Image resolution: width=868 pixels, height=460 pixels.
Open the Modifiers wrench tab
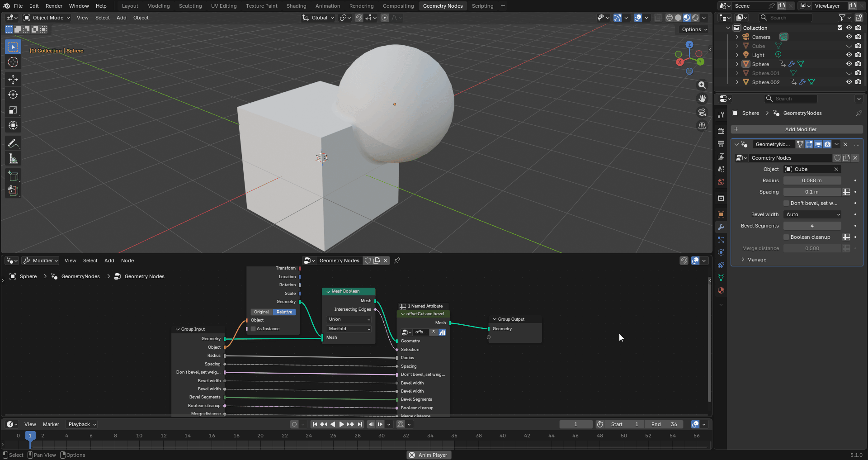(x=721, y=227)
